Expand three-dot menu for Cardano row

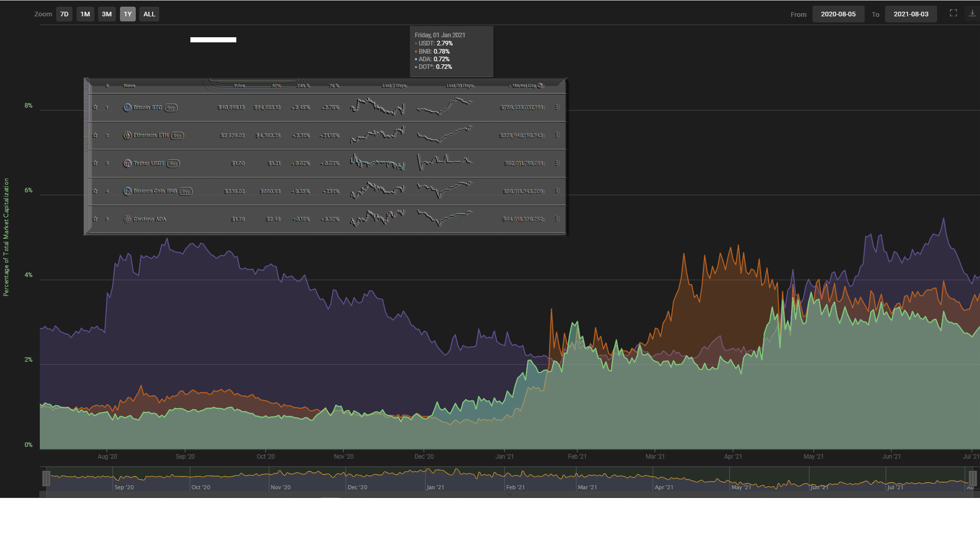tap(557, 219)
